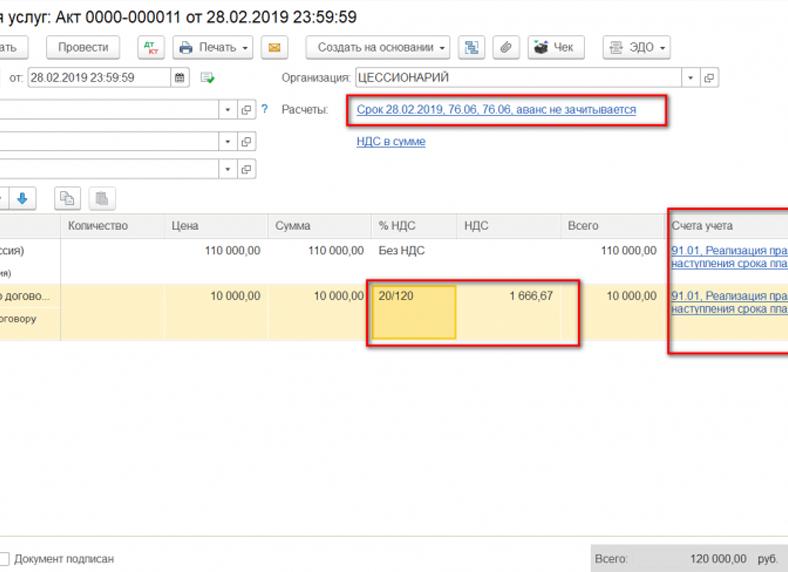This screenshot has height=572, width=788.
Task: Click the 1 666,67 НДС cell
Action: [x=509, y=312]
